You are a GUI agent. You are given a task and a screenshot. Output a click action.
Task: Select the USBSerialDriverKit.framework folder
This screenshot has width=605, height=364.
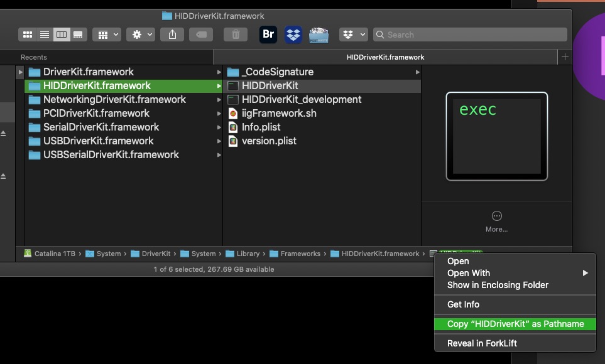coord(124,155)
